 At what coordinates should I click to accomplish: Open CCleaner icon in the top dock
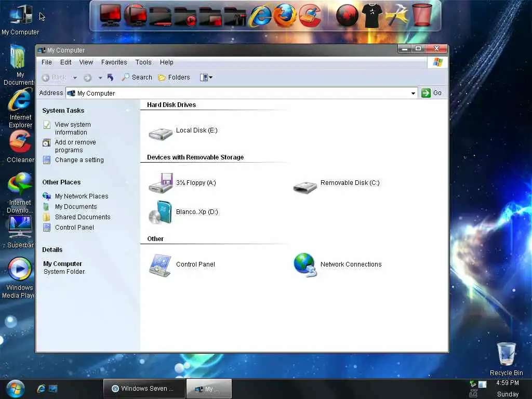tap(310, 15)
